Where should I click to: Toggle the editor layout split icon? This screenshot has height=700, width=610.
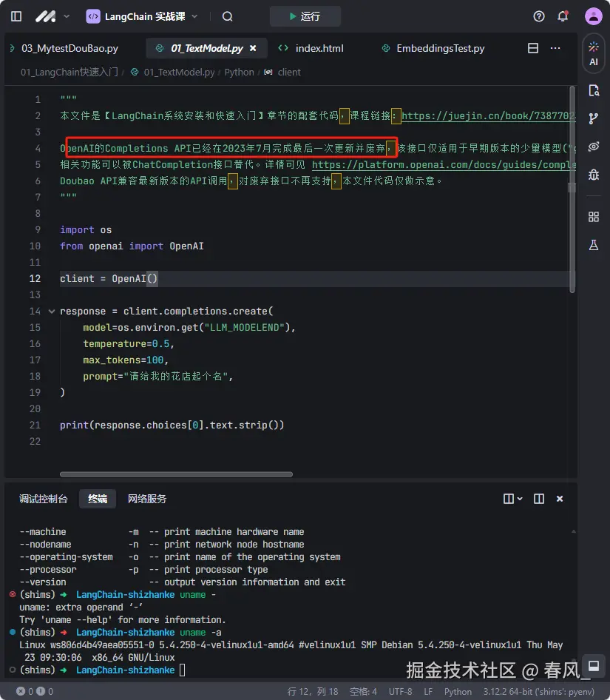(533, 48)
